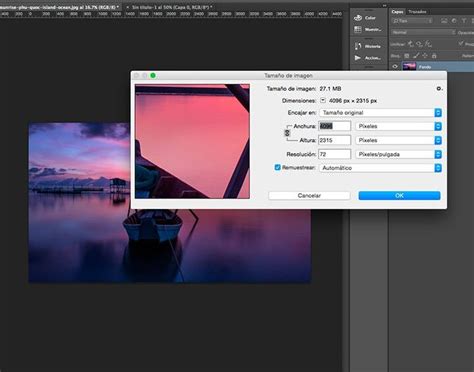Click the third Unificar layer style icon
The height and width of the screenshot is (372, 474).
click(x=428, y=44)
